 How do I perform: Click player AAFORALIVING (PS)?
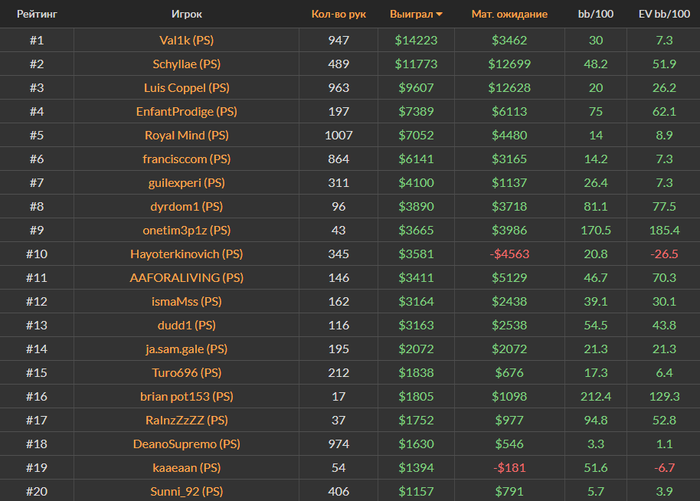(x=186, y=278)
